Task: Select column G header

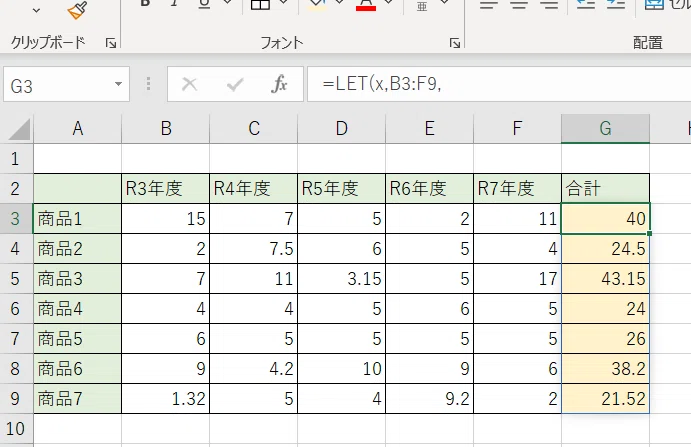Action: pyautogui.click(x=606, y=129)
